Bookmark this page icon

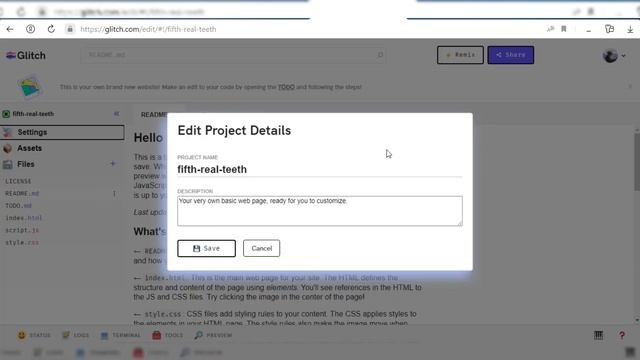(x=564, y=29)
